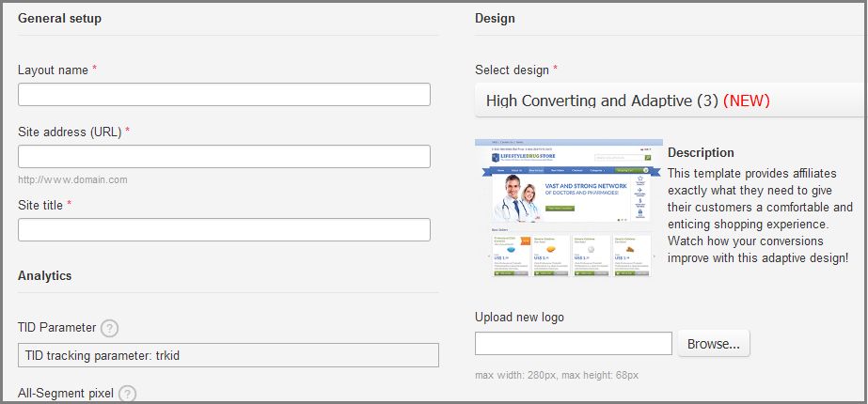
Task: Click the Select design field label
Action: (513, 70)
